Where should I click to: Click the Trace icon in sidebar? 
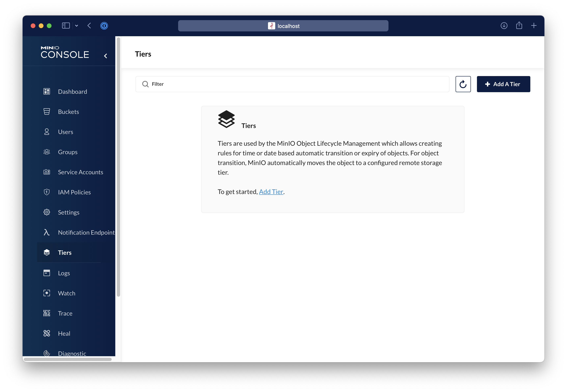pos(47,313)
